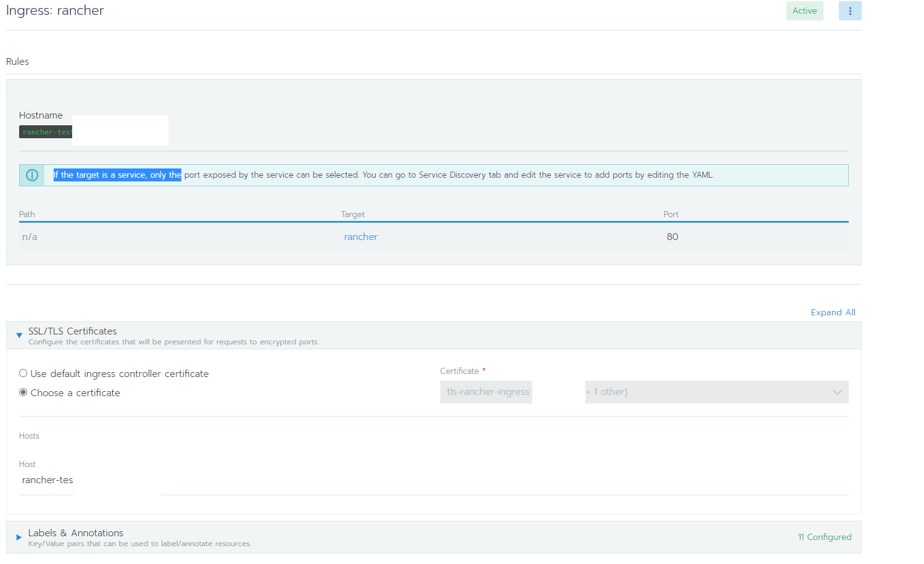Collapse the SSL/TLS Certificates section
924x564 pixels.
click(x=19, y=335)
